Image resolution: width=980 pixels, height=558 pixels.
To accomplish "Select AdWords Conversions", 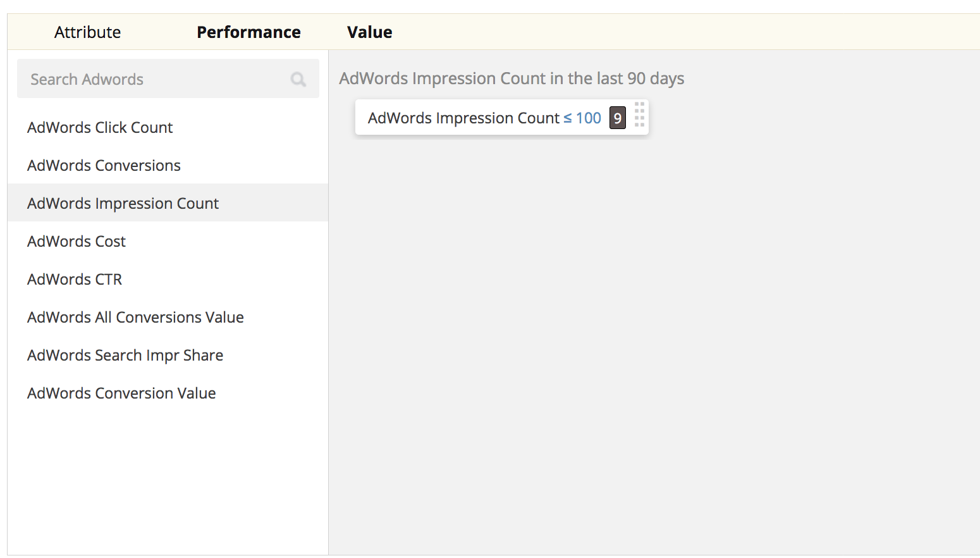I will click(168, 165).
